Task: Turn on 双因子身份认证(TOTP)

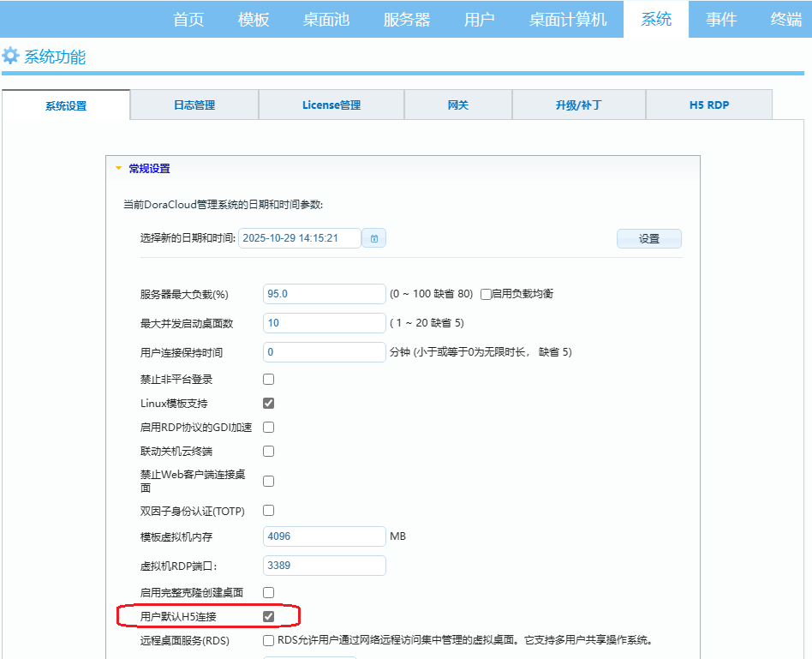Action: pyautogui.click(x=268, y=510)
